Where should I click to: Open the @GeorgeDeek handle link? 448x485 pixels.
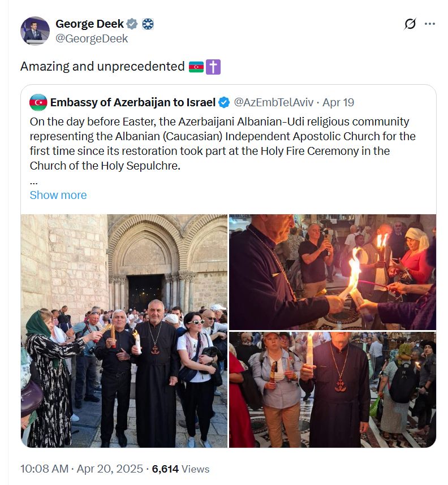click(92, 38)
